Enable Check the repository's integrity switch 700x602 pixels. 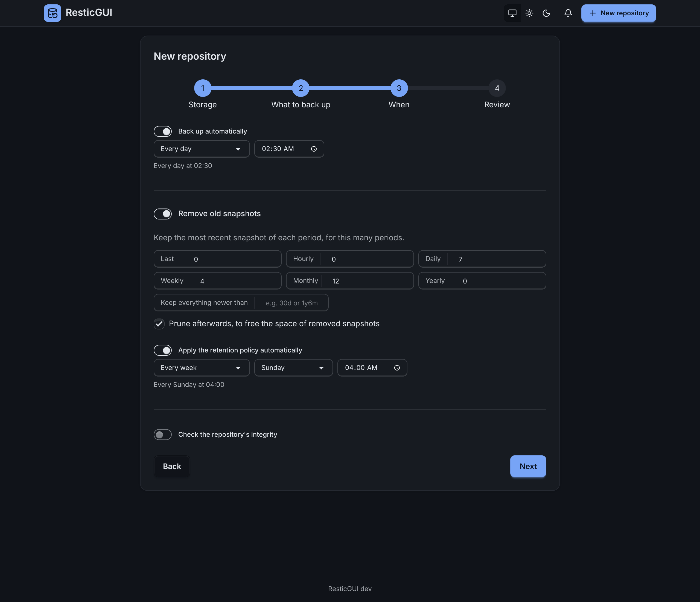(x=163, y=435)
